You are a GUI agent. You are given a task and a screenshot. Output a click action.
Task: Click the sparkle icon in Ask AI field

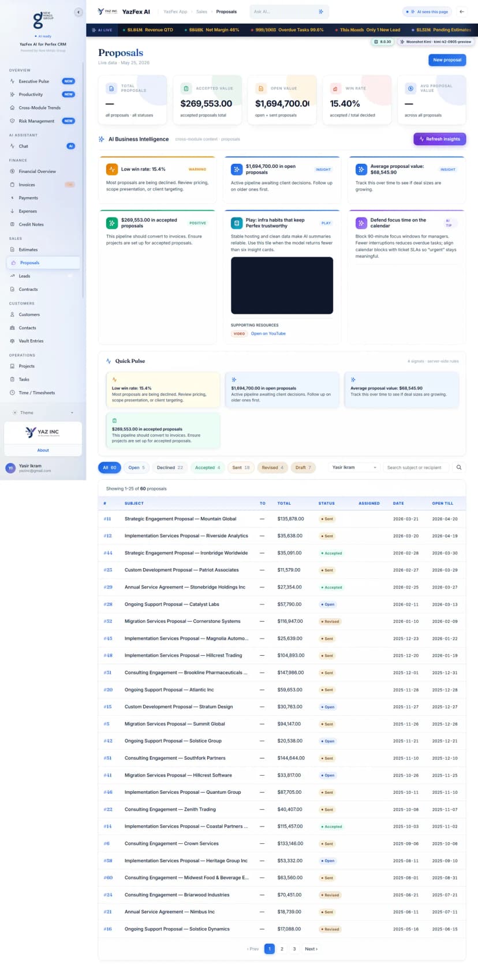pyautogui.click(x=321, y=12)
